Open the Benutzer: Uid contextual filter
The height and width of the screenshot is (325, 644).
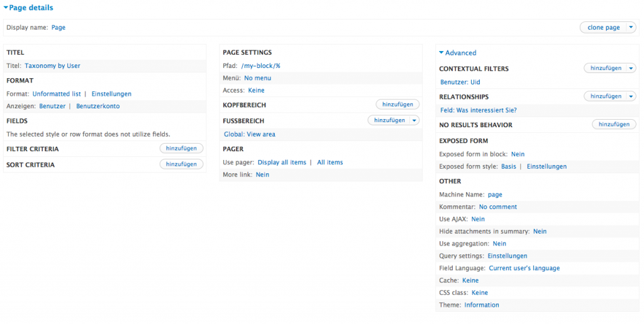460,82
